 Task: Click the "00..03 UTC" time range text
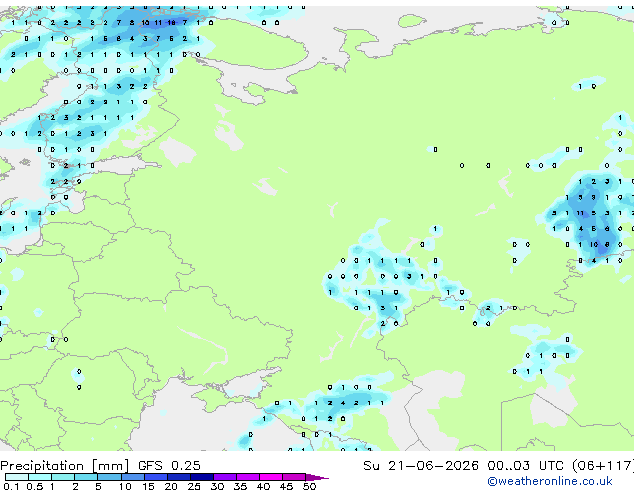[x=525, y=466]
